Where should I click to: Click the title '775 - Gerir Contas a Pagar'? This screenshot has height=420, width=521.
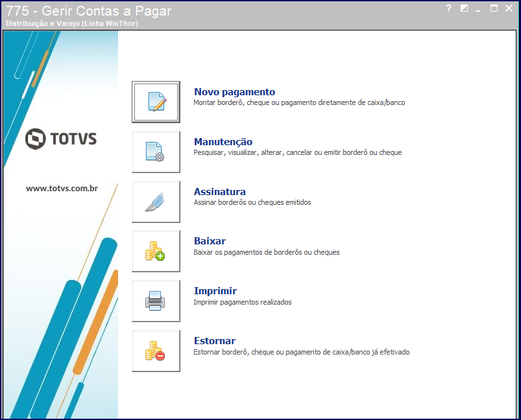click(x=89, y=11)
